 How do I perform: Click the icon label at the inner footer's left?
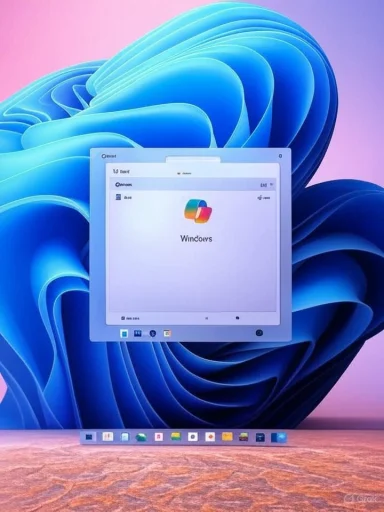point(130,318)
